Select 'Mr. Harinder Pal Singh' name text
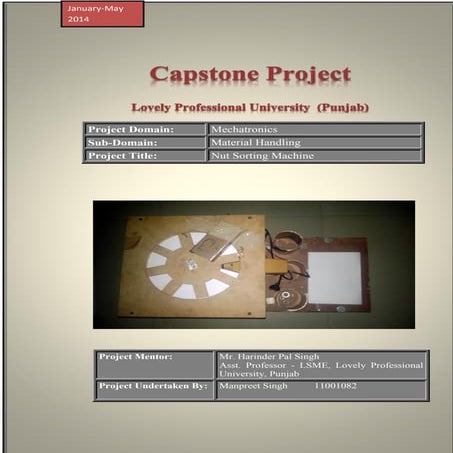 point(269,356)
